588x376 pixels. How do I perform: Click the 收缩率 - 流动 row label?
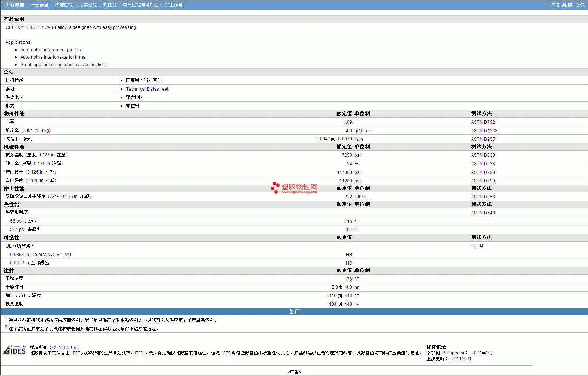click(x=19, y=139)
